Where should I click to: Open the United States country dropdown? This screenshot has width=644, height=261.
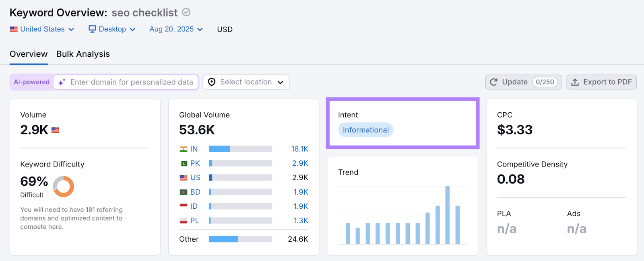[x=42, y=29]
